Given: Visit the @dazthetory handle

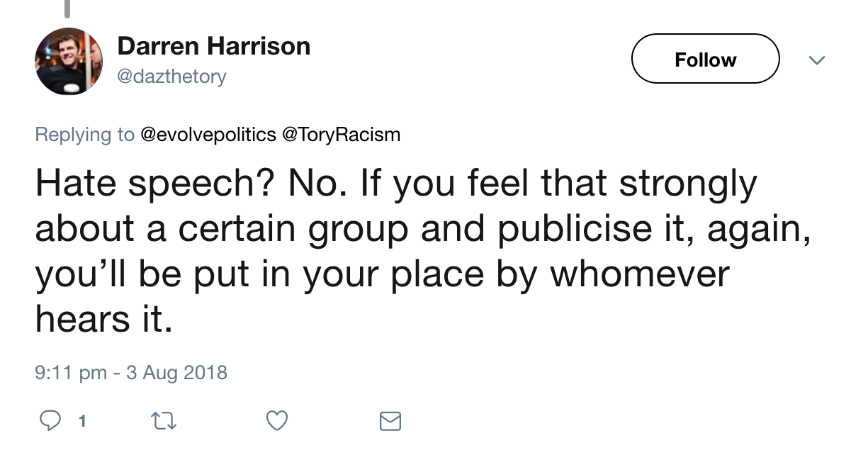Looking at the screenshot, I should [171, 76].
